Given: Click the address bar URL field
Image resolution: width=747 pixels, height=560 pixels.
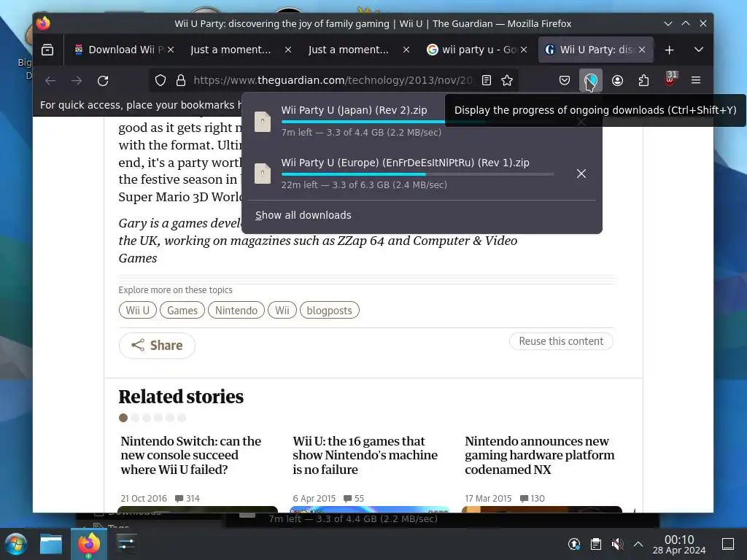Looking at the screenshot, I should click(x=333, y=80).
